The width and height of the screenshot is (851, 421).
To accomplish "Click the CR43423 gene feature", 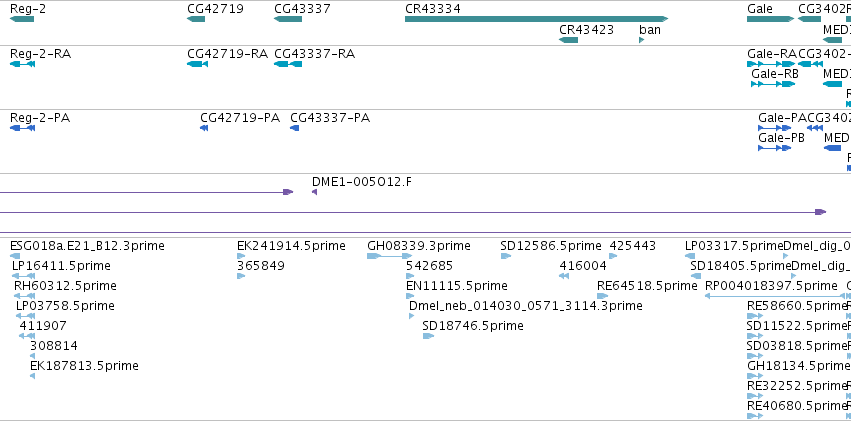I will coord(568,40).
